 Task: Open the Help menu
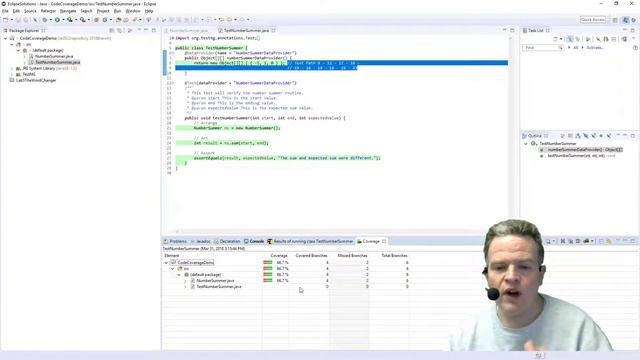[149, 11]
